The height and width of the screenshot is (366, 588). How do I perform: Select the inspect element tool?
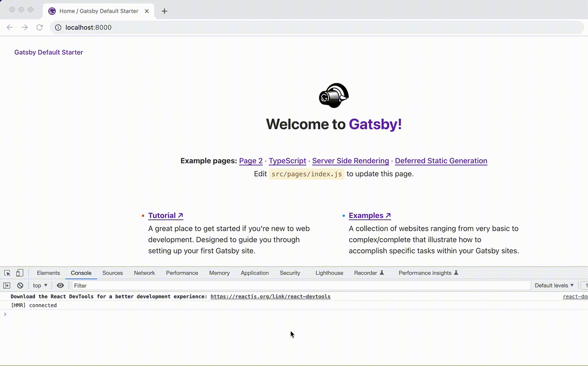7,273
